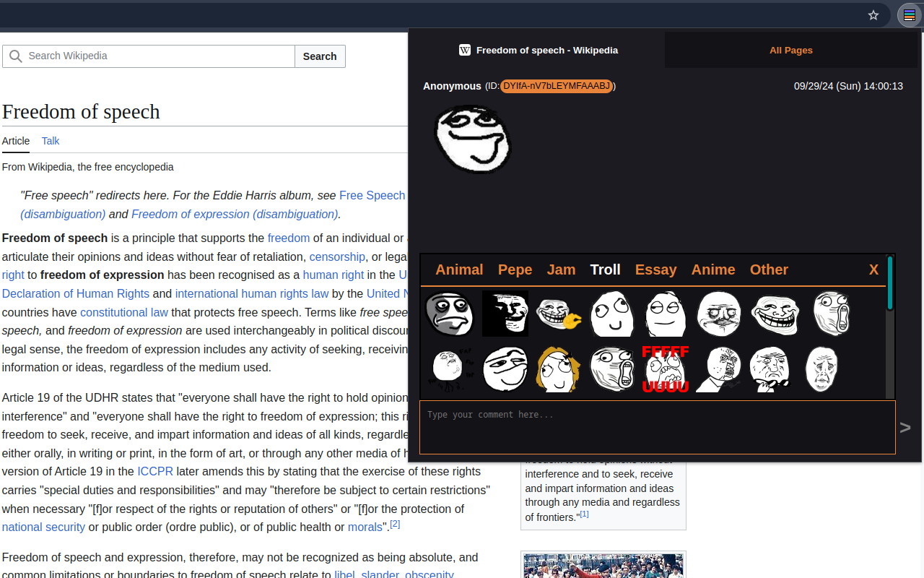The image size is (924, 578).
Task: Open the 'freedom' link in first paragraph
Action: [289, 238]
